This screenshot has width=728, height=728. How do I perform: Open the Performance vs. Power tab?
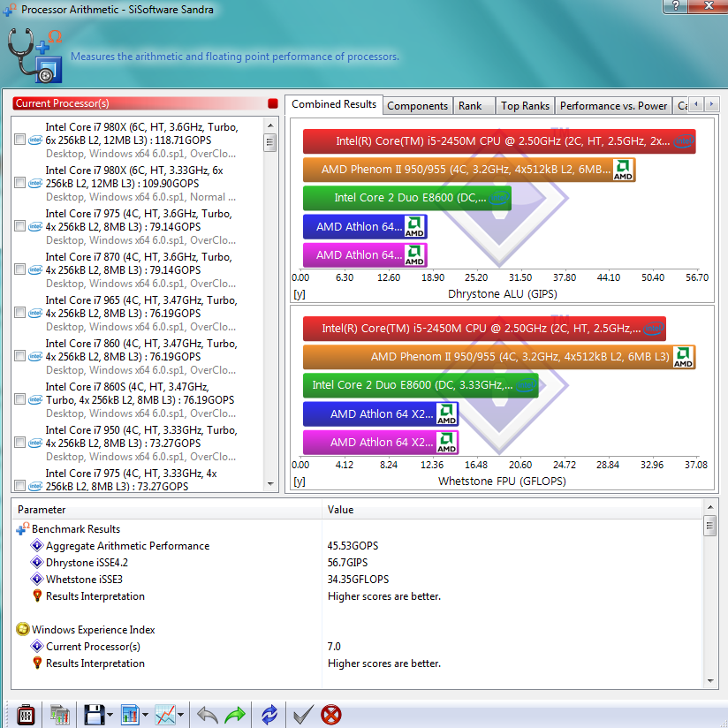click(x=613, y=106)
